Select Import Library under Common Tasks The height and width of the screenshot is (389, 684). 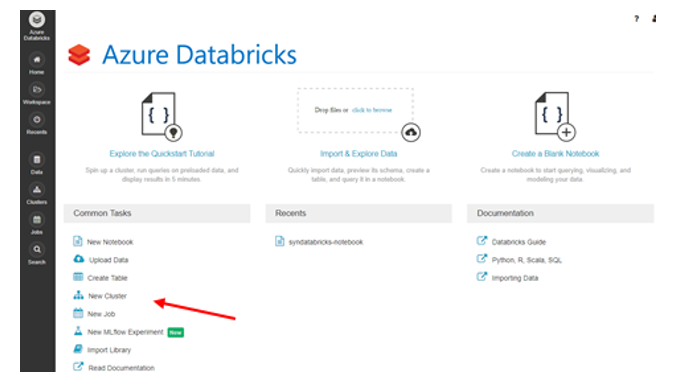point(109,350)
